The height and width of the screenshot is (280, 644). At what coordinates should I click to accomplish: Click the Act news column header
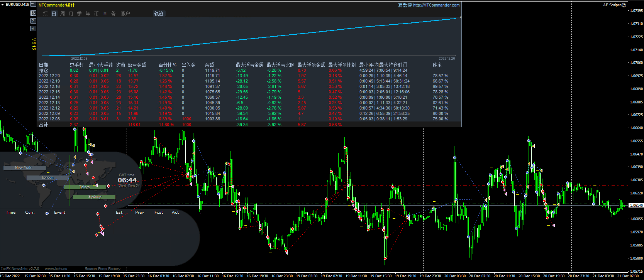(175, 213)
